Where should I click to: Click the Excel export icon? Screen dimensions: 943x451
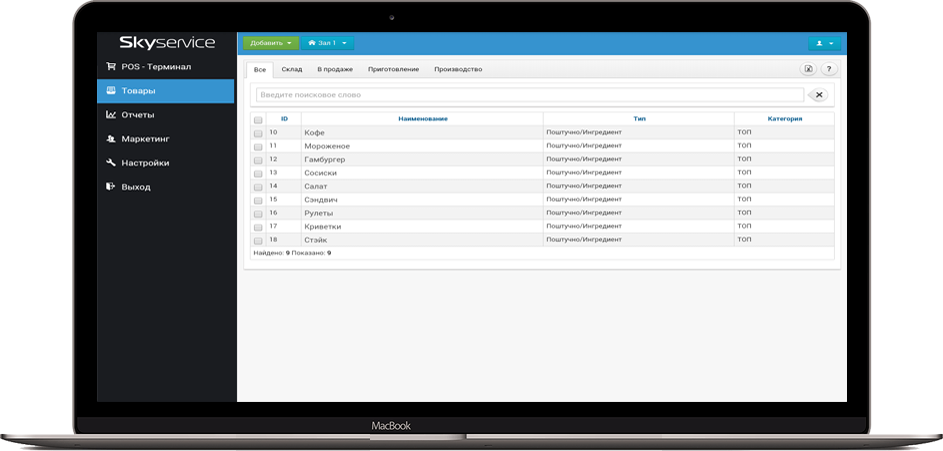809,69
